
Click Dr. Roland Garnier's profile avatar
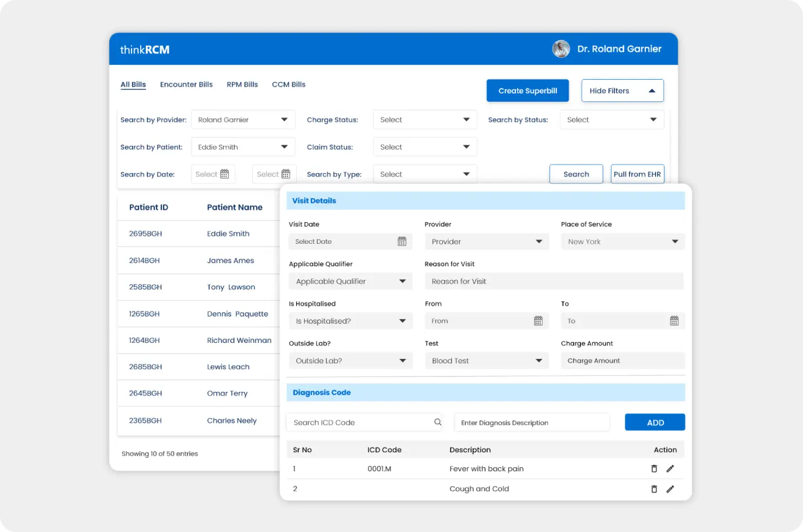(561, 49)
